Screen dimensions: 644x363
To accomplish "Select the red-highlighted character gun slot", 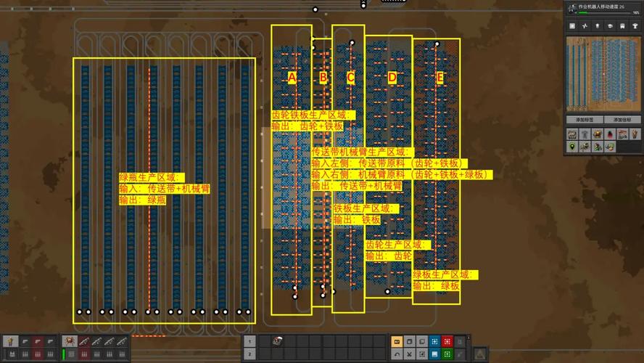I will 38,341.
